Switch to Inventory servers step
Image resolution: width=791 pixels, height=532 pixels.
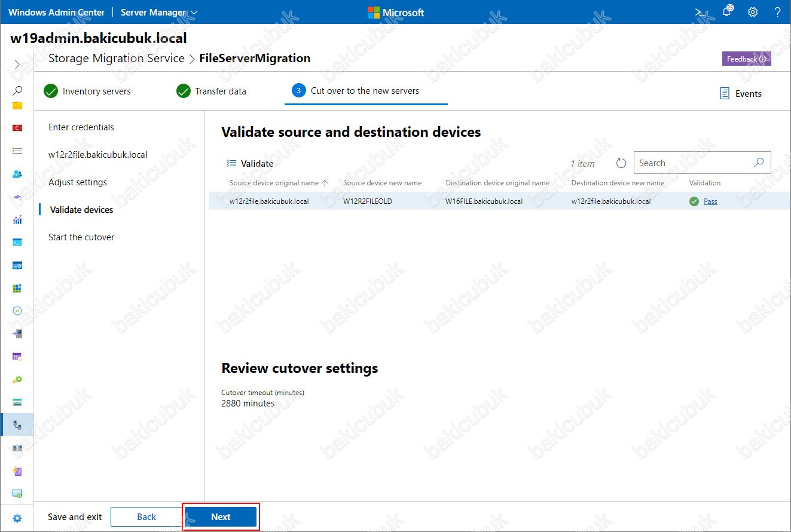click(x=87, y=91)
